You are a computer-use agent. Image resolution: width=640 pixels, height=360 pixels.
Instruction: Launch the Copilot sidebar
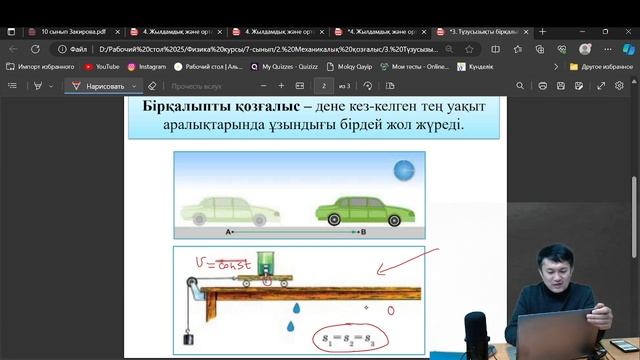pyautogui.click(x=629, y=49)
